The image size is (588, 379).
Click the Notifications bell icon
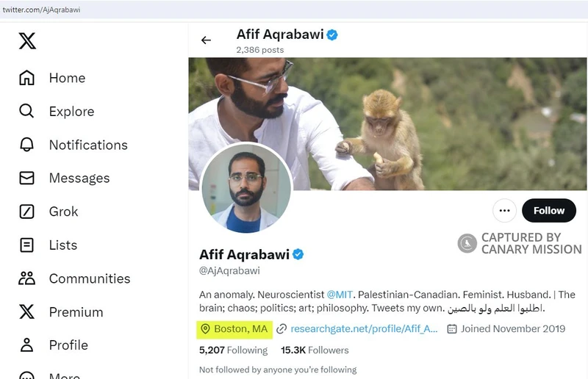(27, 145)
